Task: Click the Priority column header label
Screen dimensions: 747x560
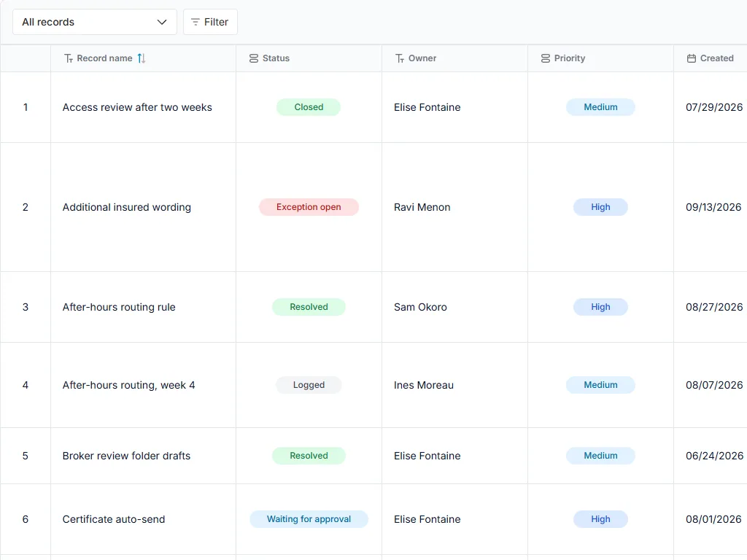Action: click(569, 58)
